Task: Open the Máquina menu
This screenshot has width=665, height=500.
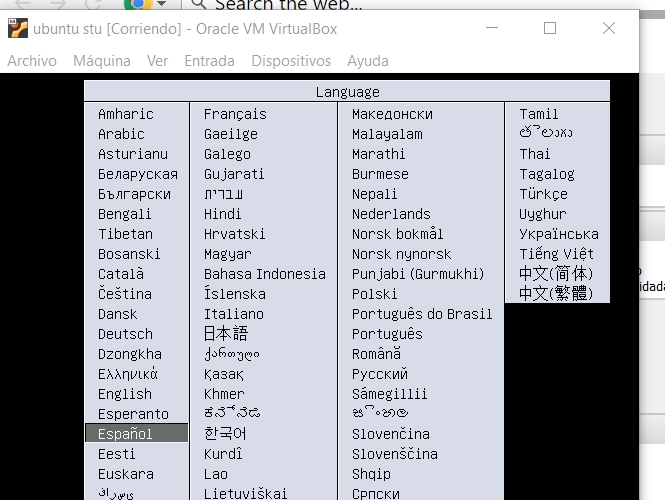Action: 102,61
